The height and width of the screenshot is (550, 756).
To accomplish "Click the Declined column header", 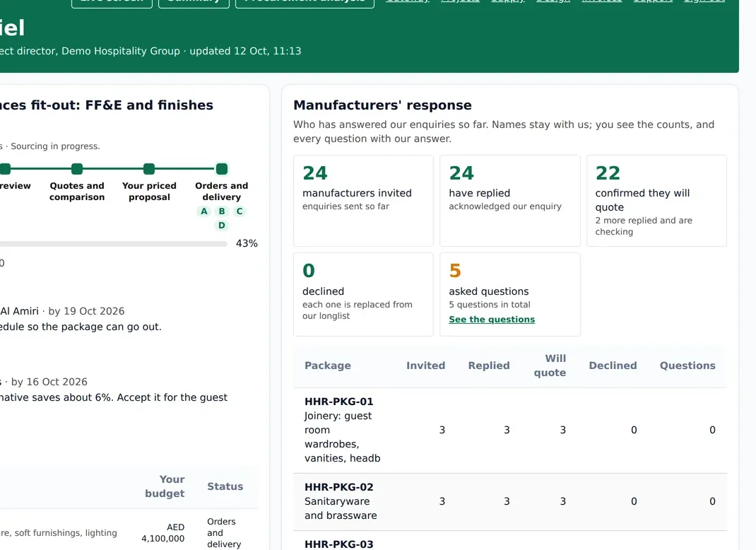I will point(613,365).
